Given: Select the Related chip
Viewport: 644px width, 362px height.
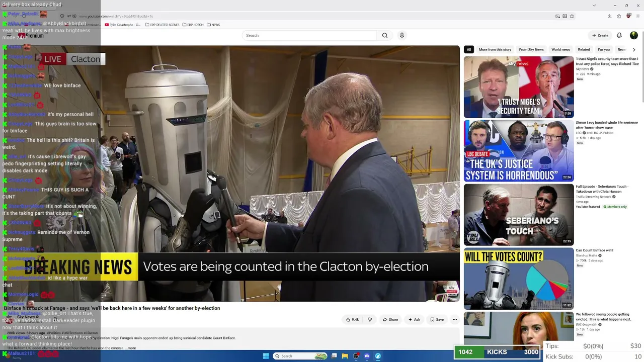Looking at the screenshot, I should click(x=584, y=49).
